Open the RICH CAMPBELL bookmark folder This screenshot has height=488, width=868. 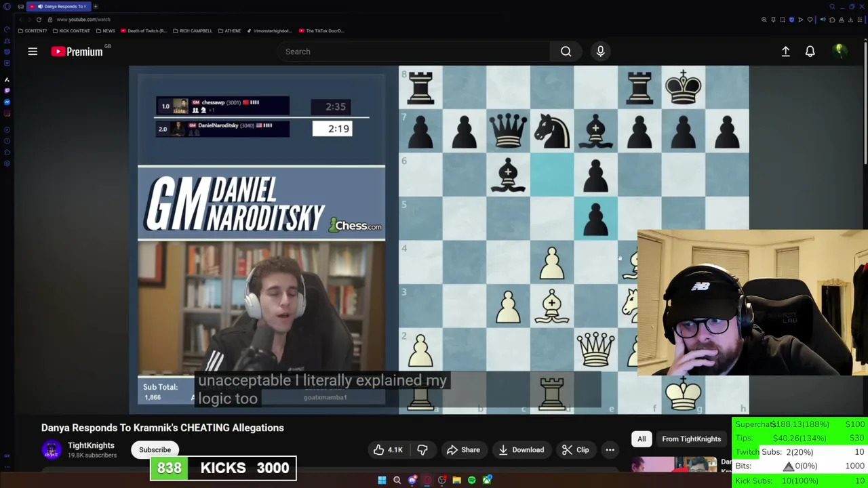(x=193, y=30)
